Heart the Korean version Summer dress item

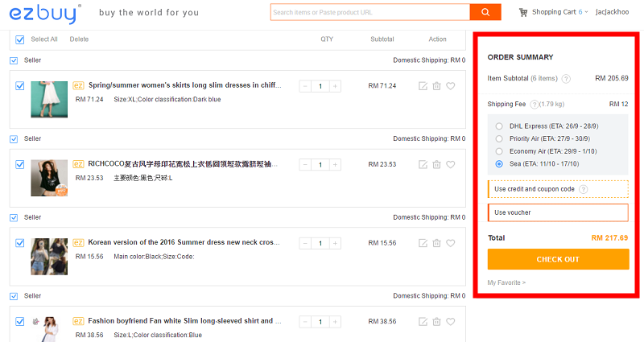pyautogui.click(x=451, y=243)
